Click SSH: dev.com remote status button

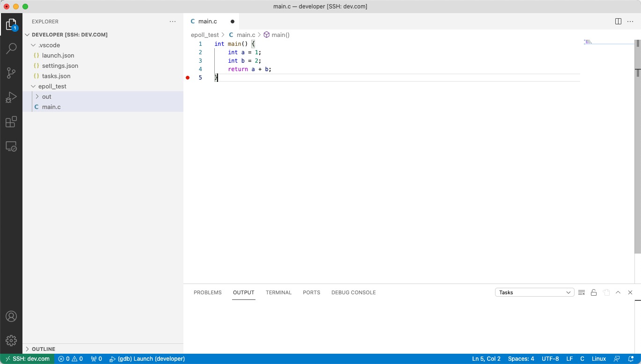coord(27,359)
